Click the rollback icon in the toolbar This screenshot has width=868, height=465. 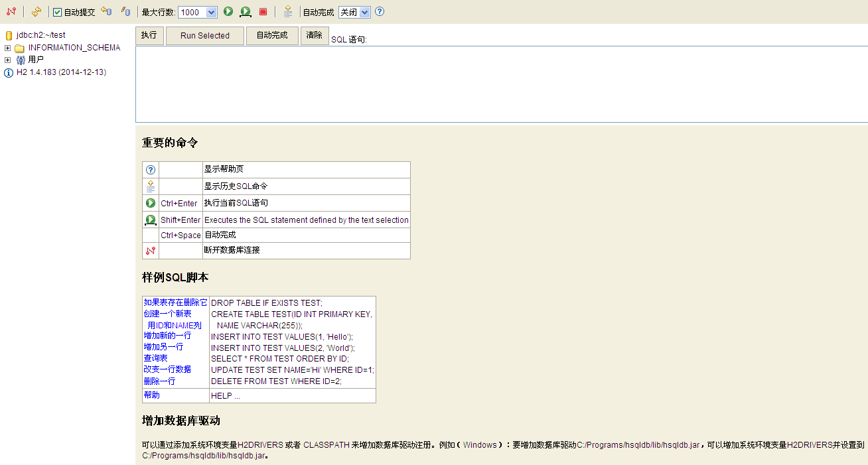106,12
